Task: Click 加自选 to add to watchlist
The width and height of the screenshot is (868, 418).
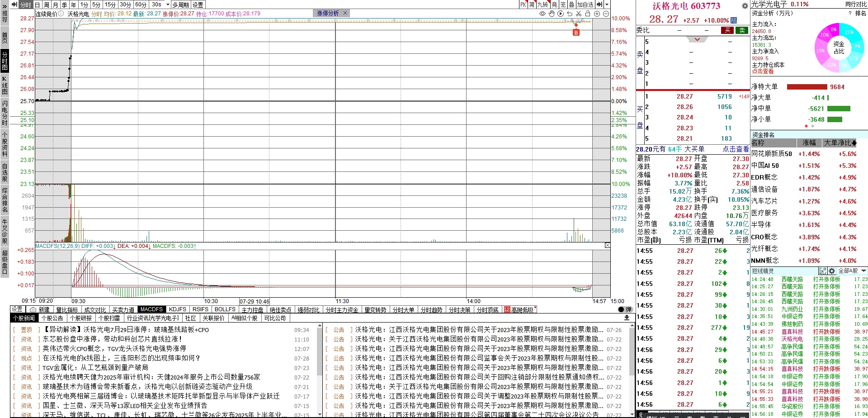Action: click(585, 5)
